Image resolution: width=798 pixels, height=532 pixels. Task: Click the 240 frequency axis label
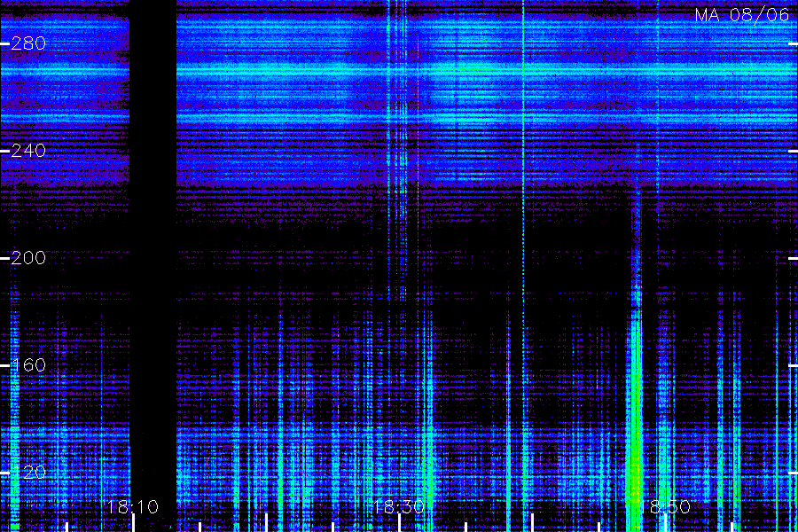point(28,151)
